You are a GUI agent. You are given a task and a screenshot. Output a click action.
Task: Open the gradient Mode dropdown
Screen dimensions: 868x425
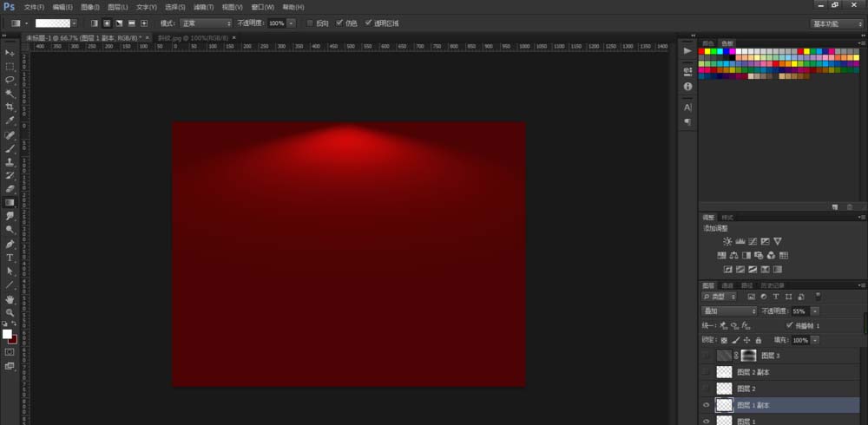pos(206,23)
